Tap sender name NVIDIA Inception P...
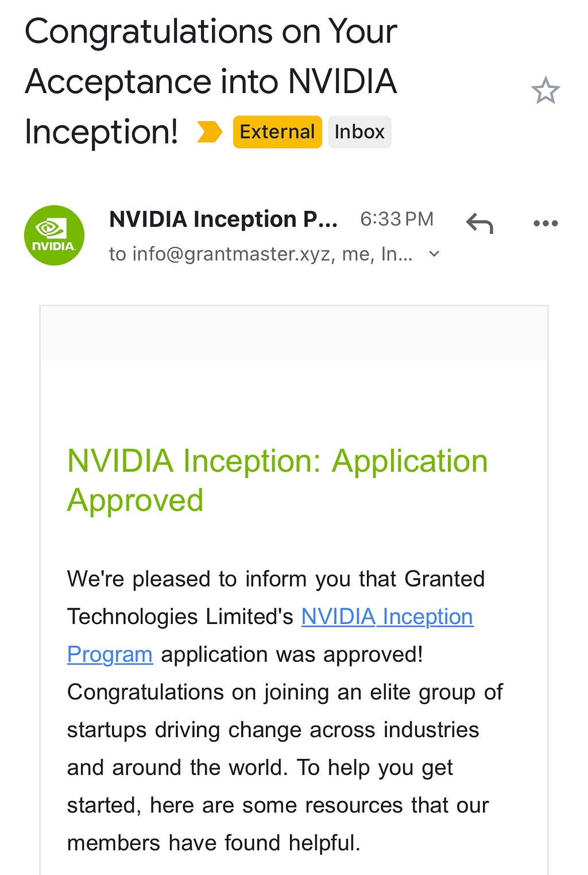This screenshot has height=875, width=588. point(223,219)
